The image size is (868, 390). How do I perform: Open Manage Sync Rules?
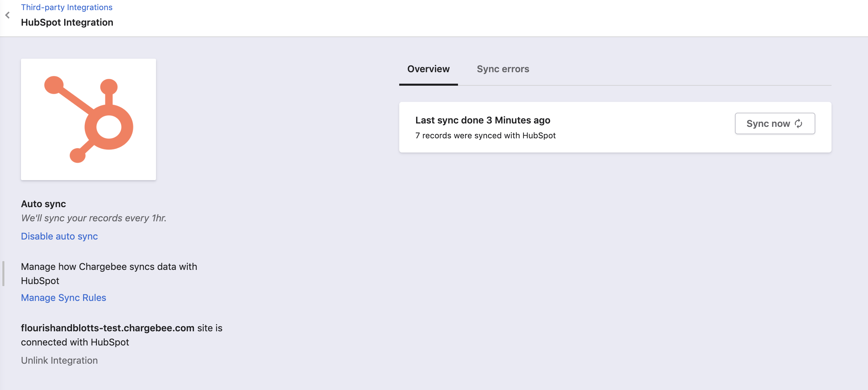tap(63, 298)
